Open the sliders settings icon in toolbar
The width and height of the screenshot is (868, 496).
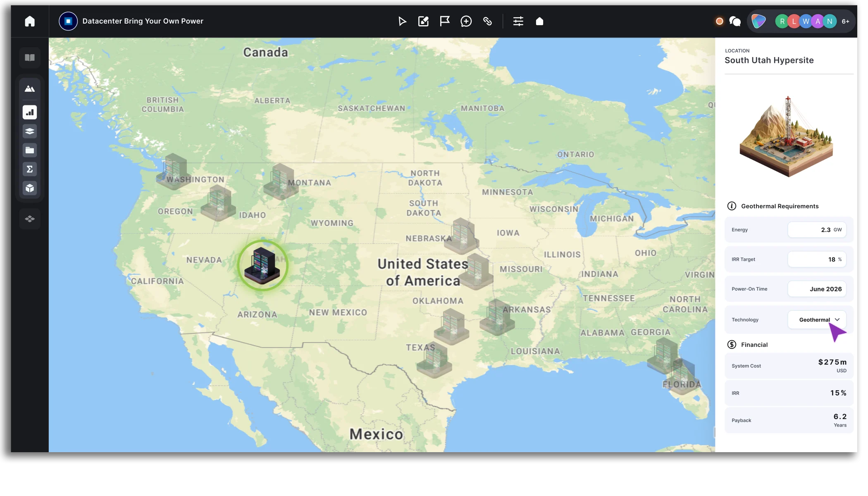(x=518, y=21)
